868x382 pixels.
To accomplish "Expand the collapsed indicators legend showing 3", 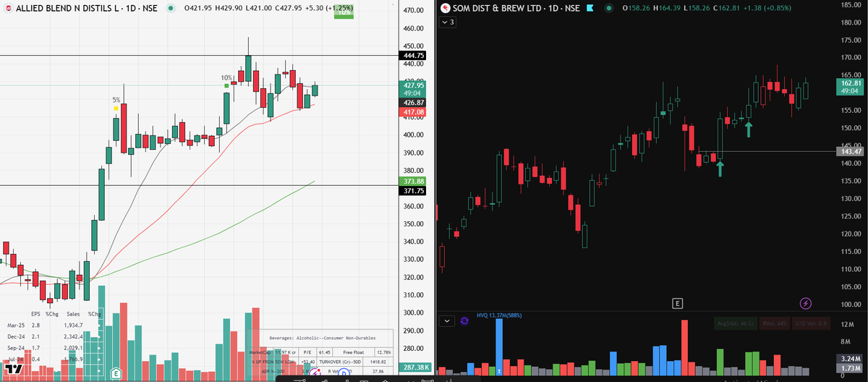I will click(x=448, y=22).
